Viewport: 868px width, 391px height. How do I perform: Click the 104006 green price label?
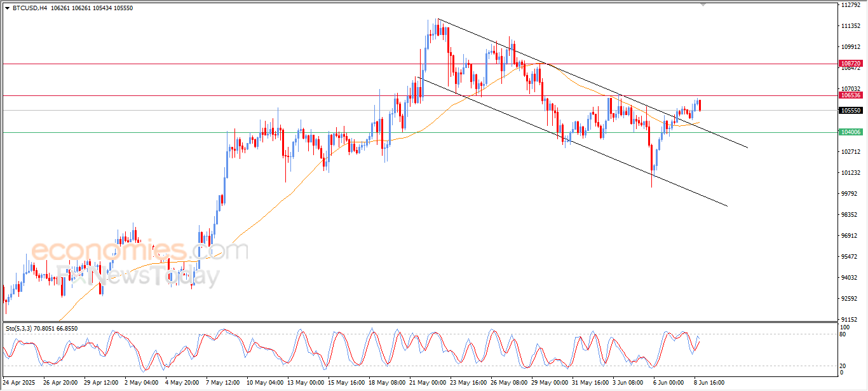pos(851,132)
